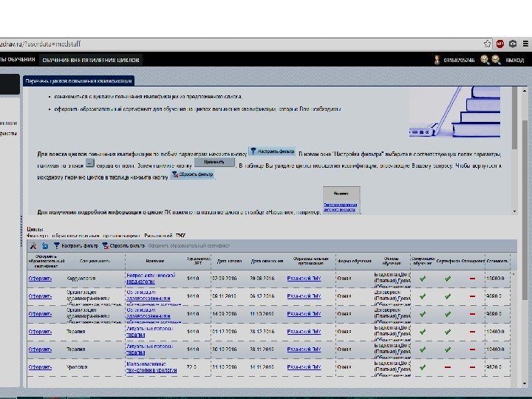This screenshot has height=399, width=532.
Task: Bookmark the page with the star icon
Action: 487,44
